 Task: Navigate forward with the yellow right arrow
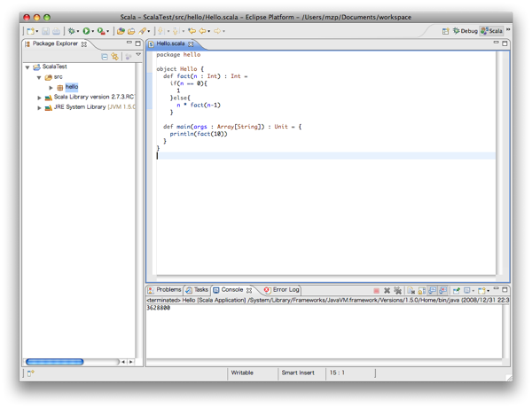(217, 31)
